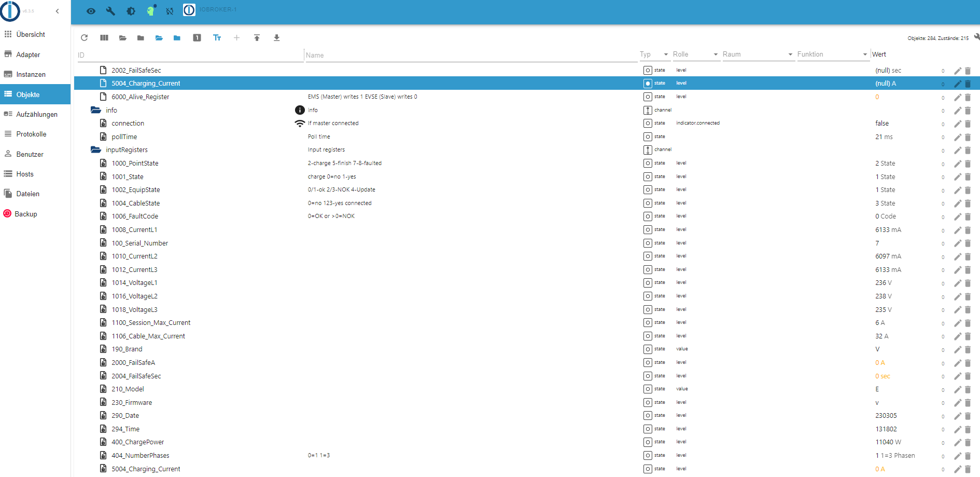
Task: Refresh the objects tree
Action: (x=85, y=38)
